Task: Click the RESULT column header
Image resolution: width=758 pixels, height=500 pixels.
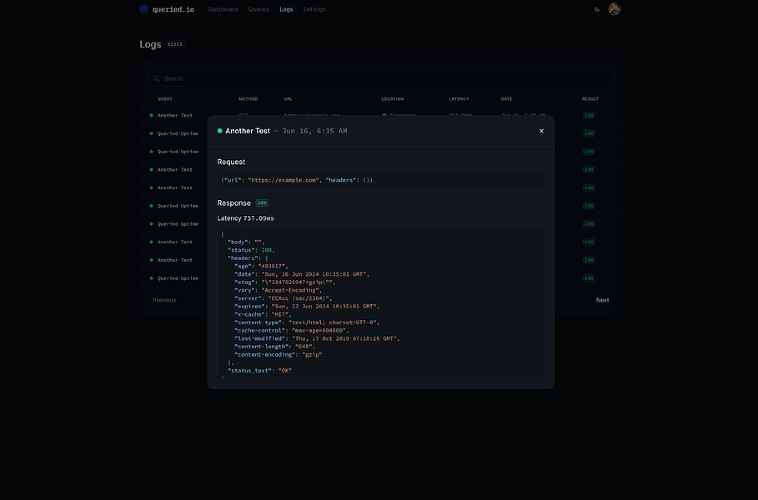Action: coord(590,99)
